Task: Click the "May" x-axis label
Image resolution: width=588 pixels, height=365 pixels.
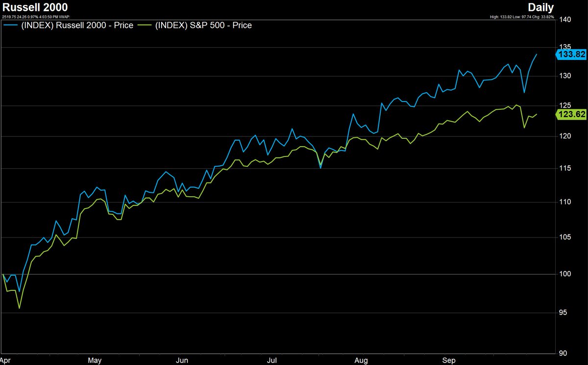Action: pyautogui.click(x=95, y=361)
